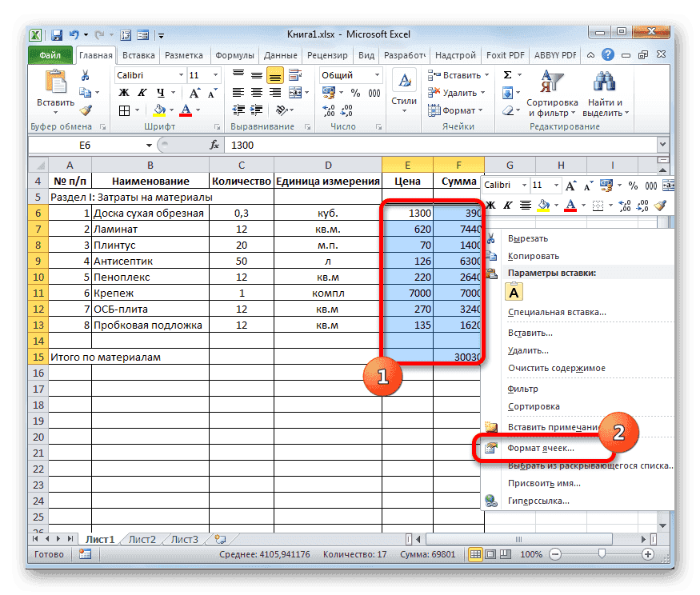Click the Format Painter brush in the mini toolbar
This screenshot has width=700, height=595.
pos(659,205)
